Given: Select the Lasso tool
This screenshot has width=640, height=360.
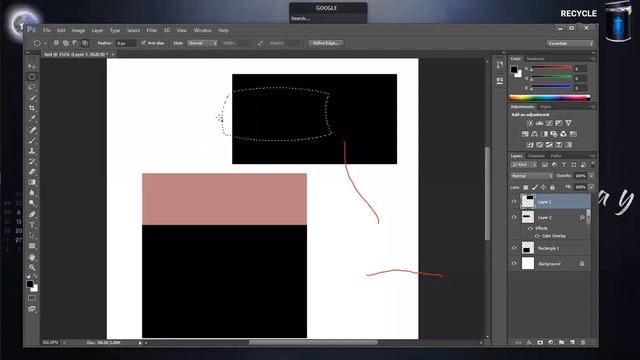Looking at the screenshot, I should coord(32,87).
